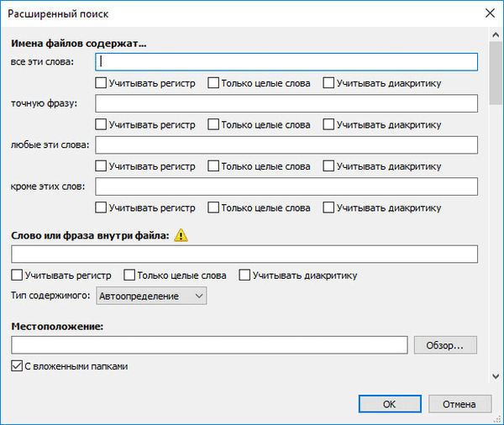Click the file content phrase input field
The height and width of the screenshot is (425, 504).
pyautogui.click(x=244, y=254)
